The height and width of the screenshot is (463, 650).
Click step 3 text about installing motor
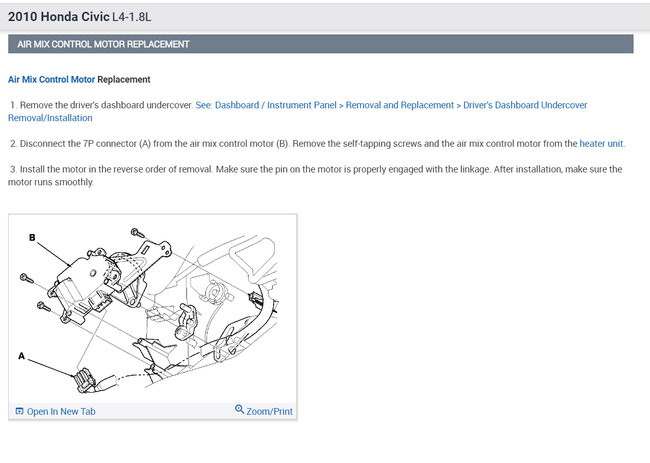(x=315, y=176)
